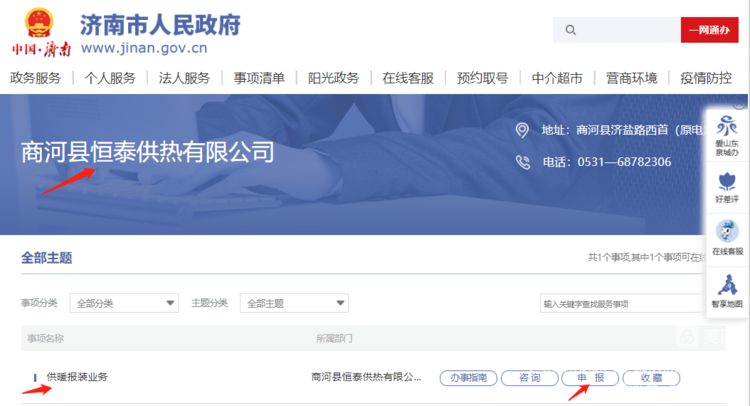The image size is (750, 406).
Task: Open the 法人服务 menu item
Action: click(184, 78)
